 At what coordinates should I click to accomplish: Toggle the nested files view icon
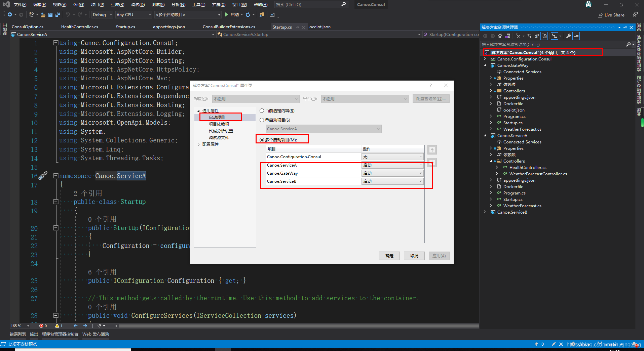pyautogui.click(x=555, y=36)
